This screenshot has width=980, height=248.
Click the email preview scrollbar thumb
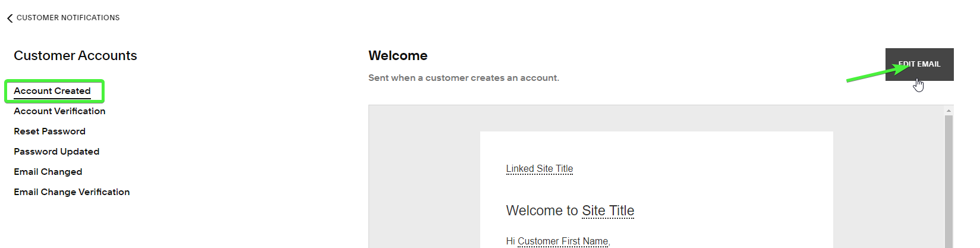[x=949, y=178]
